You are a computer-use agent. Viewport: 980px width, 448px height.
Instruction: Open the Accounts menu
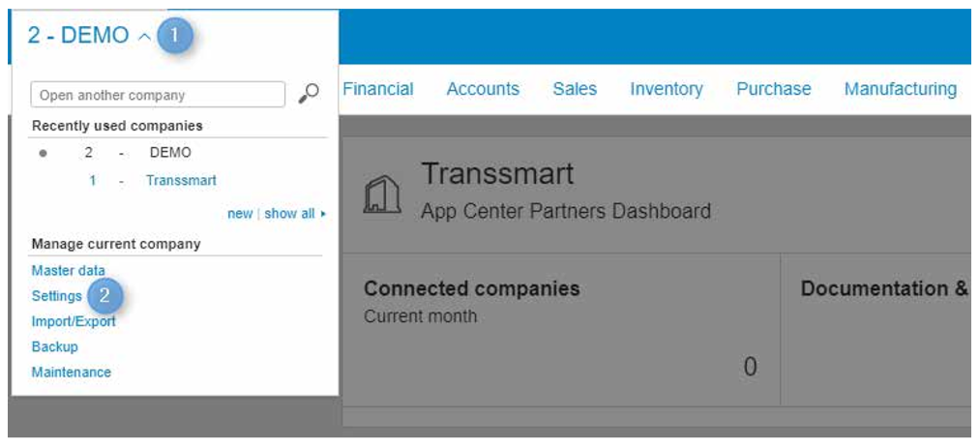coord(483,89)
